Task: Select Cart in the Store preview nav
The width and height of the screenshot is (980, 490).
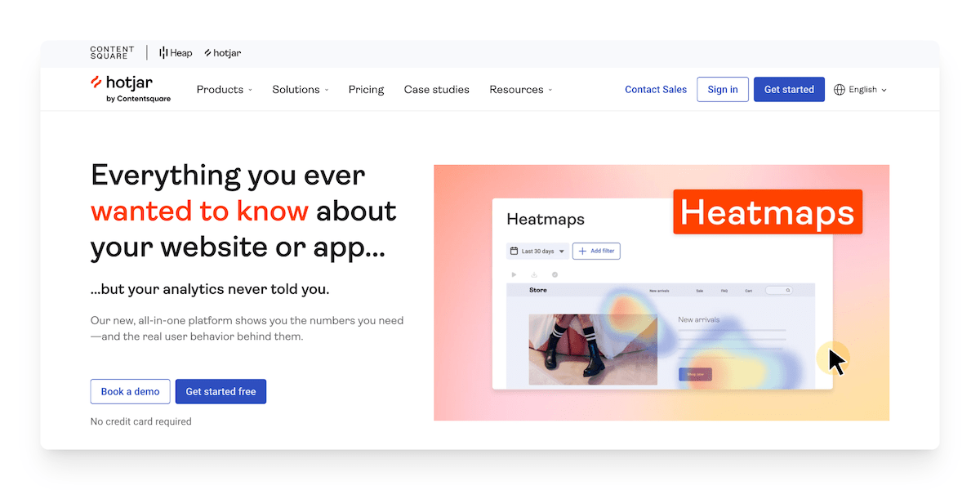Action: [x=748, y=290]
